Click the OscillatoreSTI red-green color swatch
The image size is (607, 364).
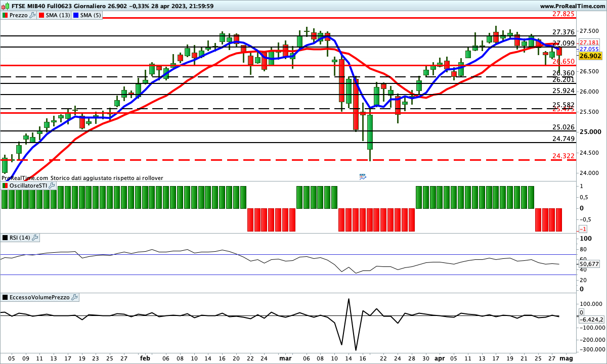coord(5,186)
